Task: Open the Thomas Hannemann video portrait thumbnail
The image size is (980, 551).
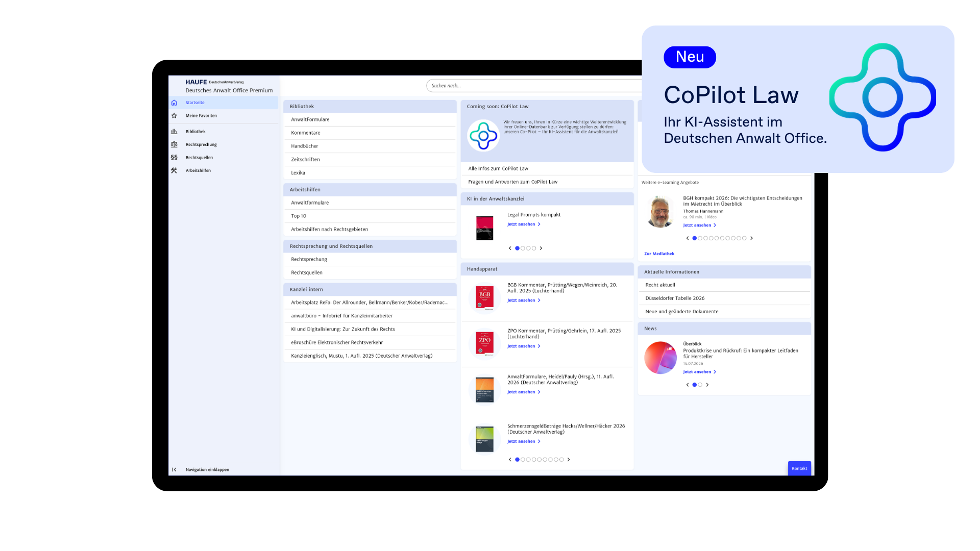Action: tap(660, 211)
